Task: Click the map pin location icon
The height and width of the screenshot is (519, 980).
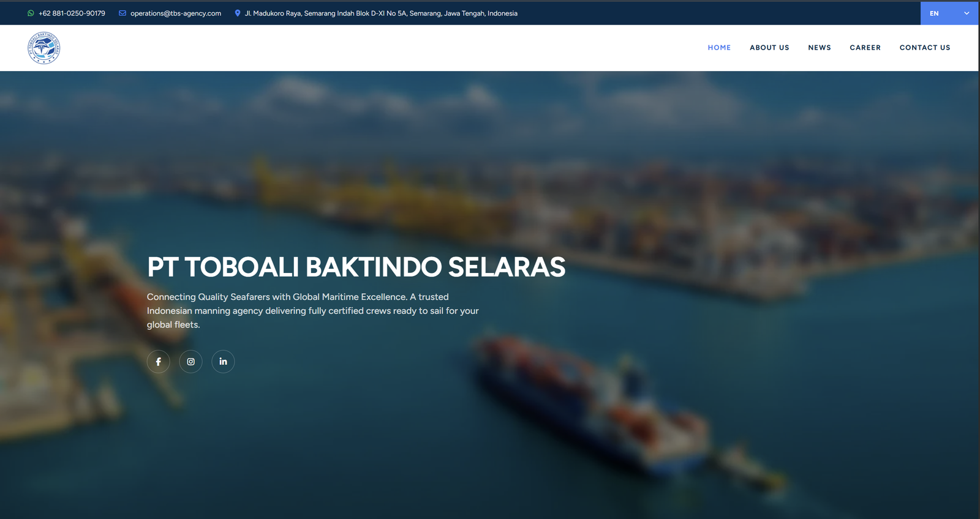Action: pos(238,13)
